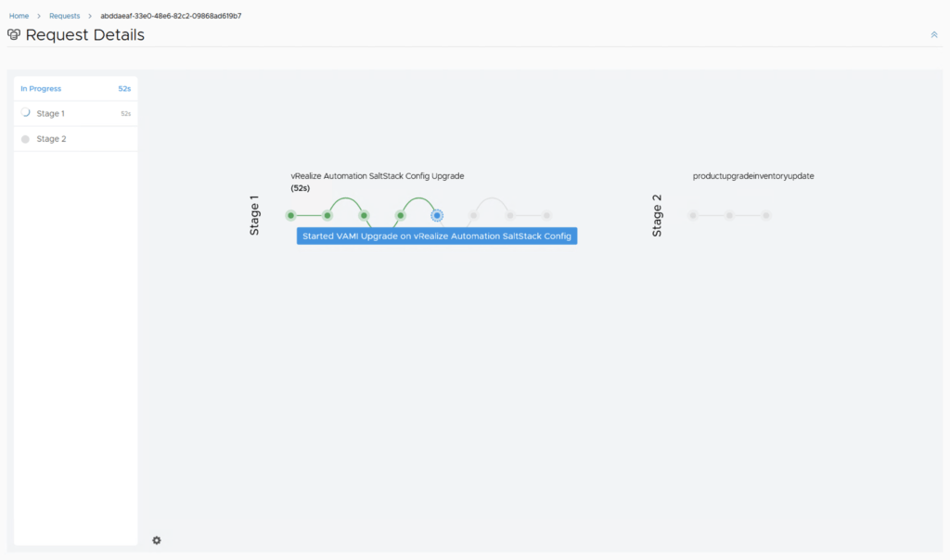Click the Request Details page icon
The height and width of the screenshot is (560, 950).
pos(14,35)
